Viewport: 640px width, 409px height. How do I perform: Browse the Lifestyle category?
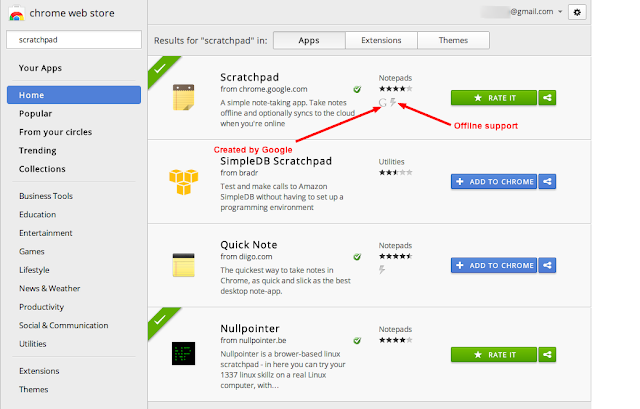tap(34, 270)
